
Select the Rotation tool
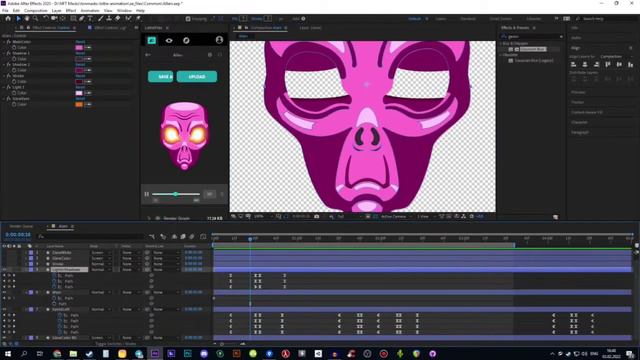click(x=46, y=18)
